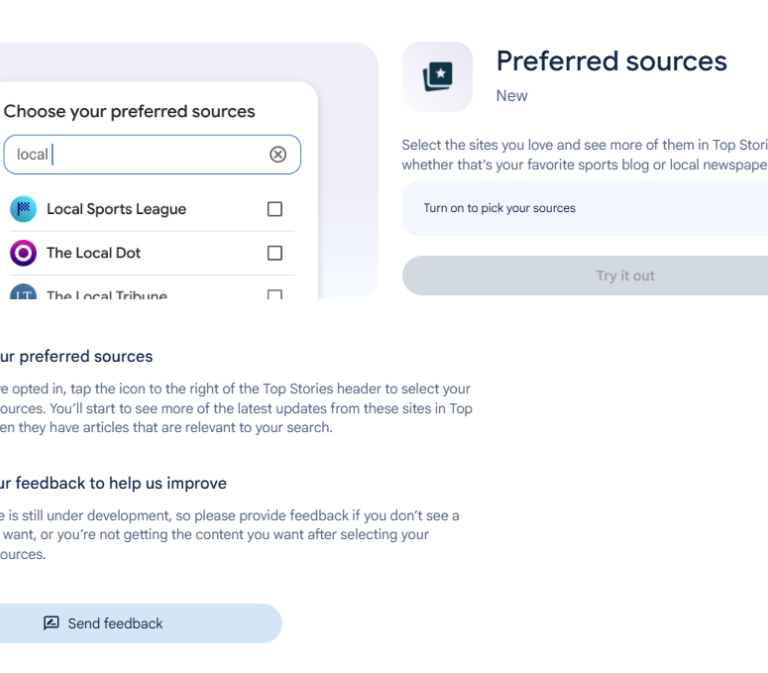Check the Local Sports League checkbox
768x673 pixels.
[275, 209]
